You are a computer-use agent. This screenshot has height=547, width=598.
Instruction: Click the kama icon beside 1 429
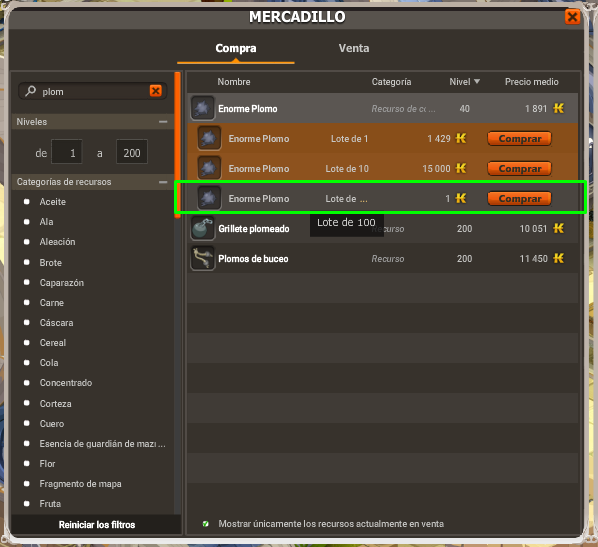(x=461, y=138)
